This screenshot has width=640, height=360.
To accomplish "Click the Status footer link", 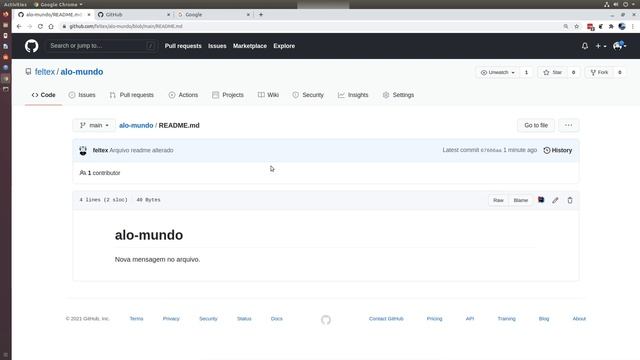I will 244,318.
